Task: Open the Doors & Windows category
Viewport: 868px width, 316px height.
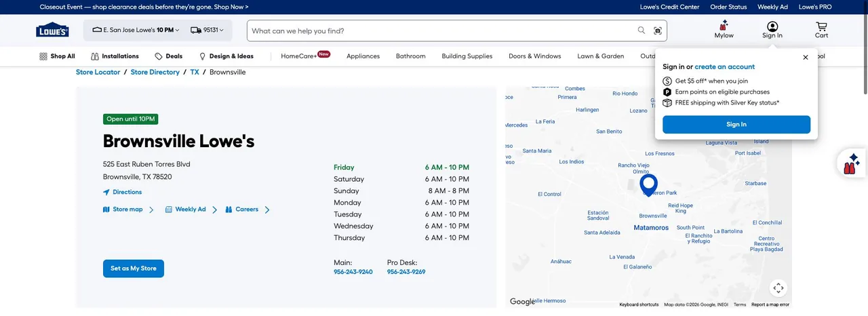Action: click(x=535, y=56)
